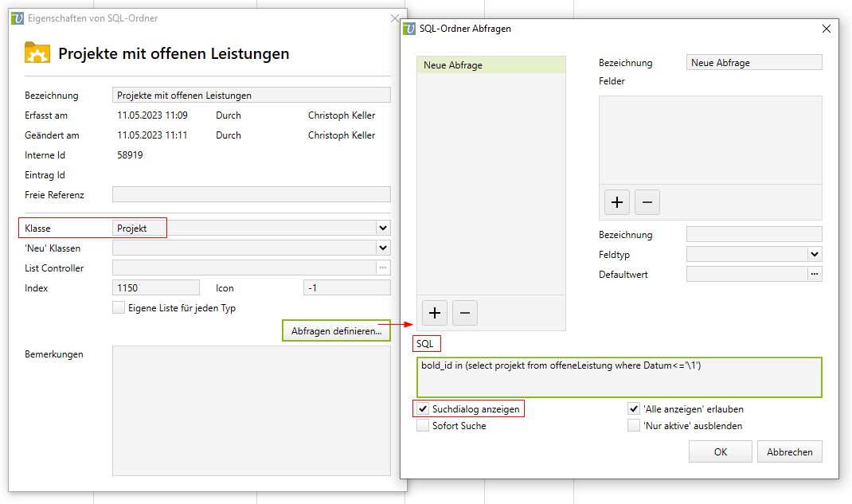Toggle 'Alle anzeigen' erlauben checkbox
Viewport: 852px width, 504px height.
[x=634, y=409]
